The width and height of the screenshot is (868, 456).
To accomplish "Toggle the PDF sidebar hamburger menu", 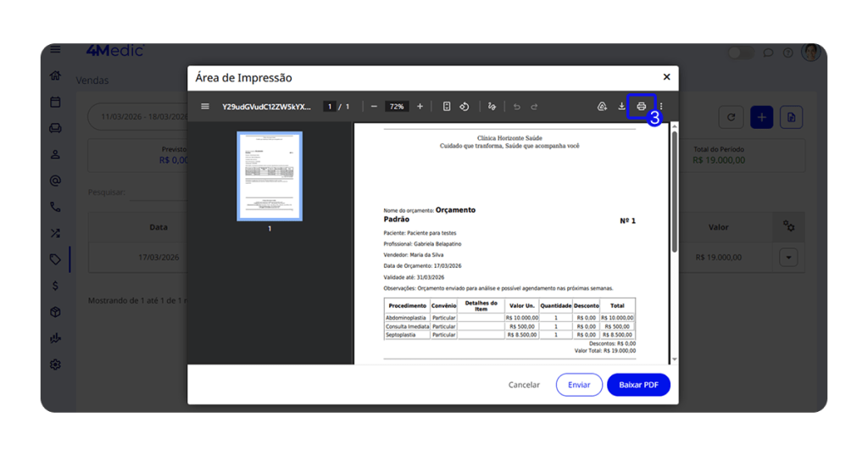I will pos(204,107).
